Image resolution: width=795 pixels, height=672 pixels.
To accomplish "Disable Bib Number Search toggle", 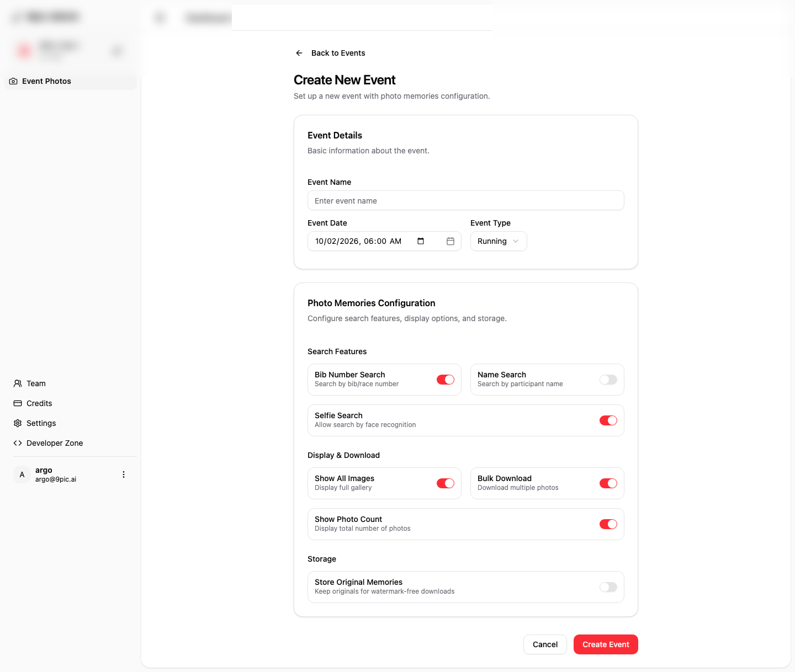I will pyautogui.click(x=446, y=380).
